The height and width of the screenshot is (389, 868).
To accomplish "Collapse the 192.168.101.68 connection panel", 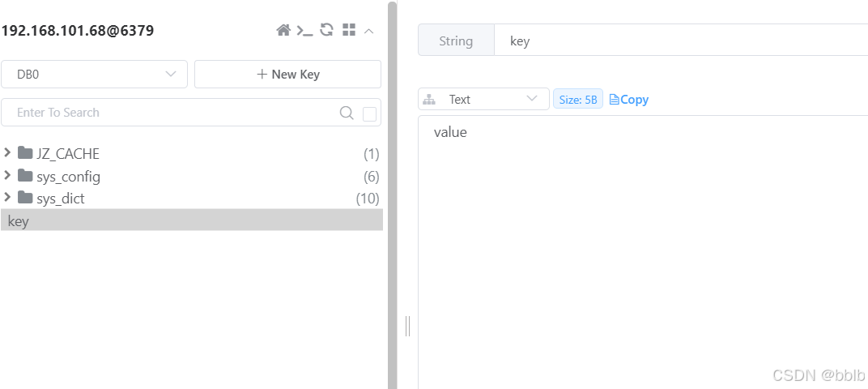I will pos(369,31).
